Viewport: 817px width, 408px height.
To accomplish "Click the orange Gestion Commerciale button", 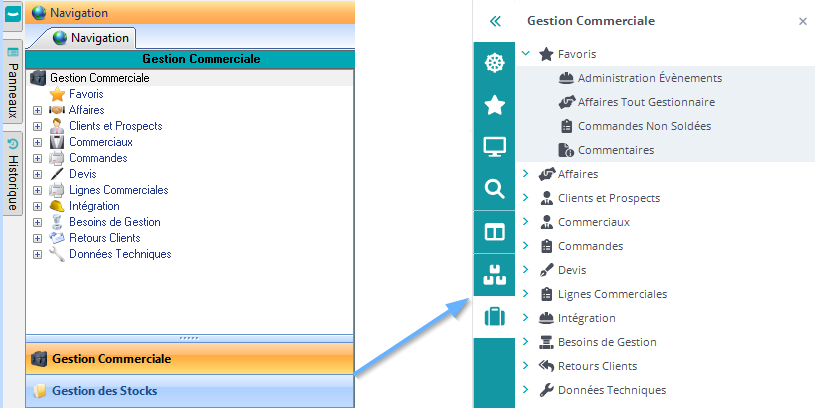I will [x=110, y=358].
